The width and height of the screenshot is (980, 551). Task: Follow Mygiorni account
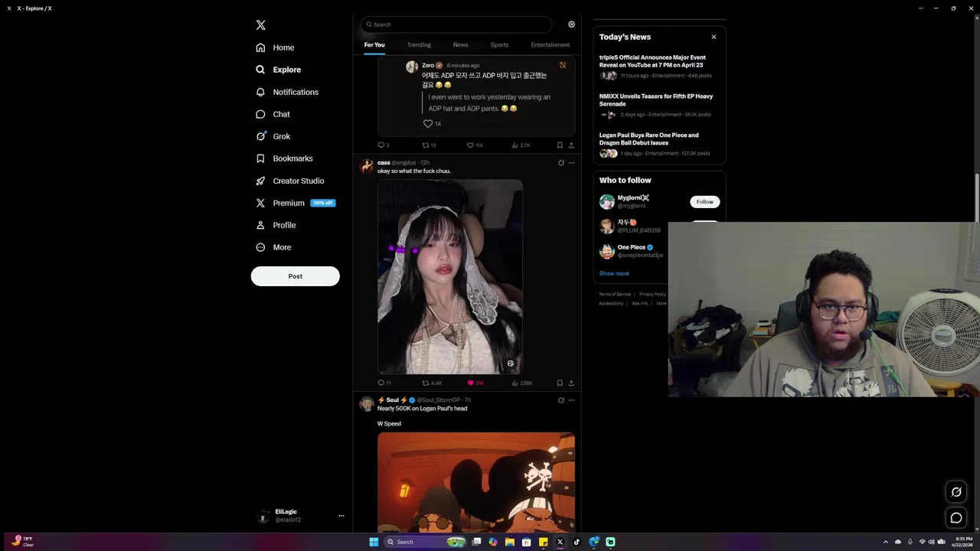[x=704, y=202]
